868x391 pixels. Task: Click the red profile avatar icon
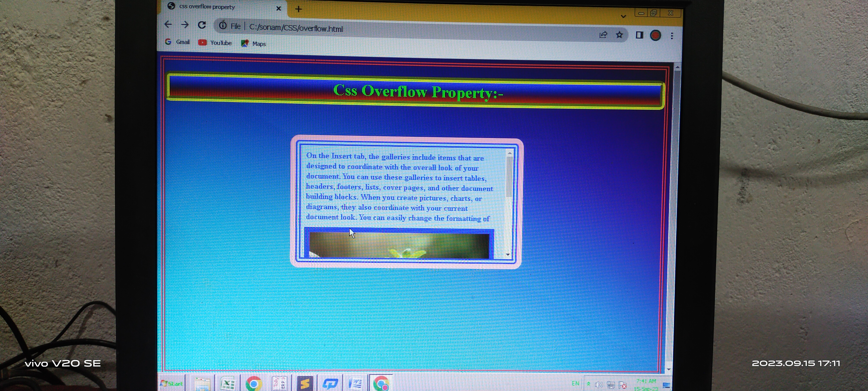655,35
